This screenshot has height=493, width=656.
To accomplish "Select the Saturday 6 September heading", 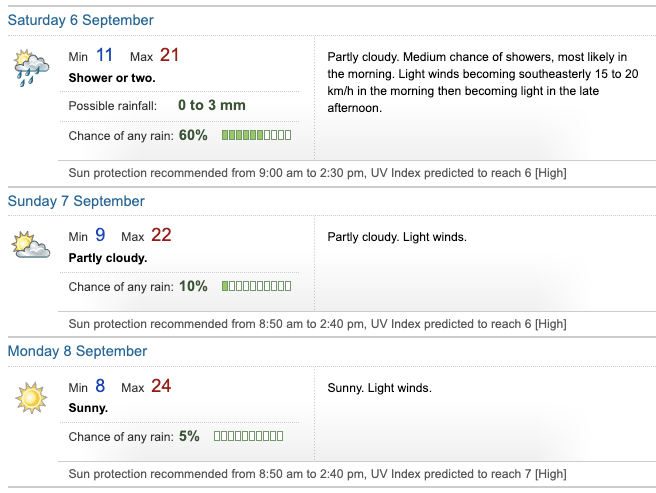I will [81, 20].
